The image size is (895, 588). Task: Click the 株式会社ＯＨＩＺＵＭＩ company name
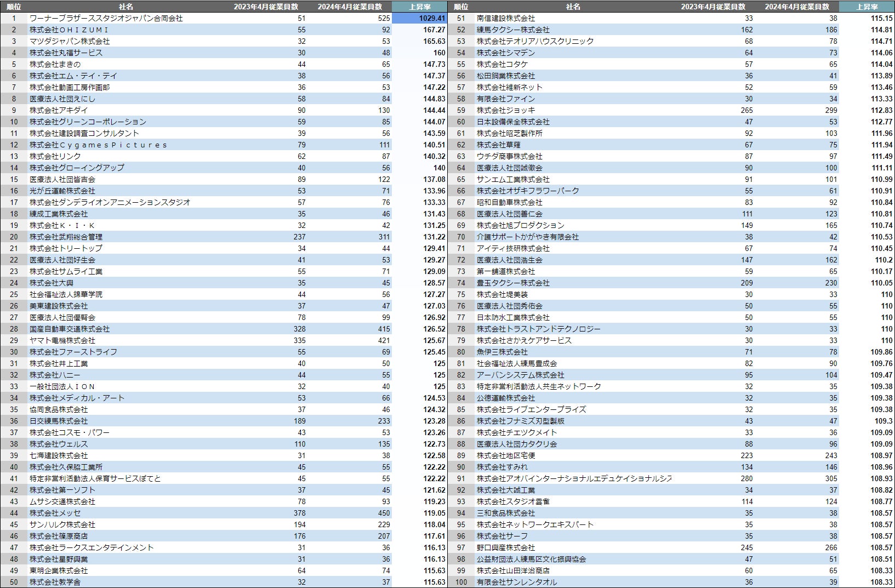[x=70, y=30]
